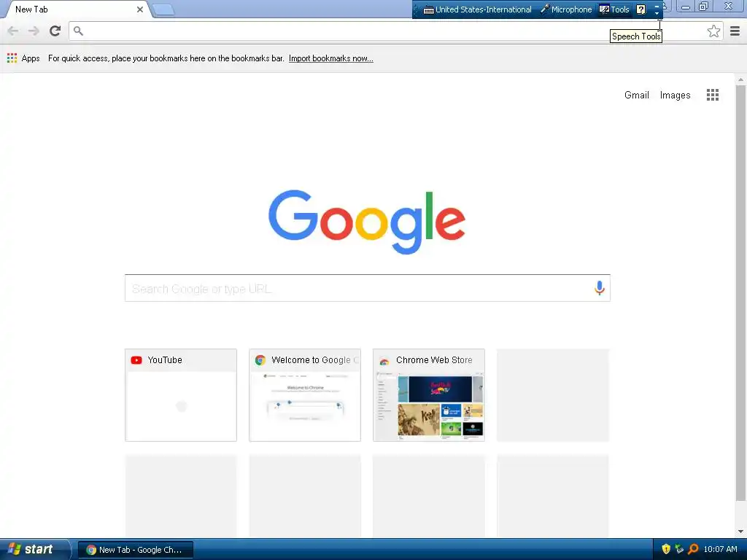Click Import bookmarks now link
This screenshot has width=747, height=560.
(330, 58)
